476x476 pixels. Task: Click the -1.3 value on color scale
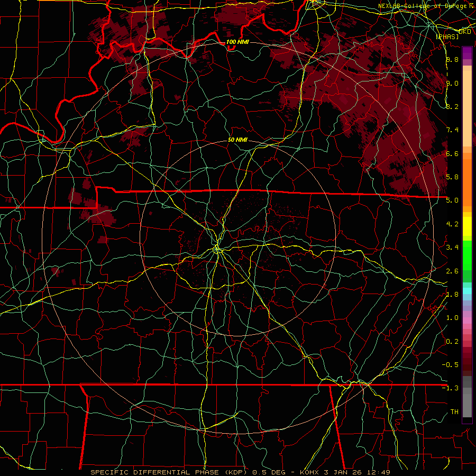[x=450, y=388]
